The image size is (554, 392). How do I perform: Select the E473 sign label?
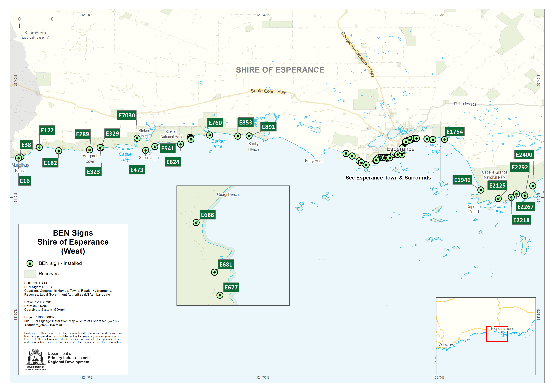click(x=137, y=170)
